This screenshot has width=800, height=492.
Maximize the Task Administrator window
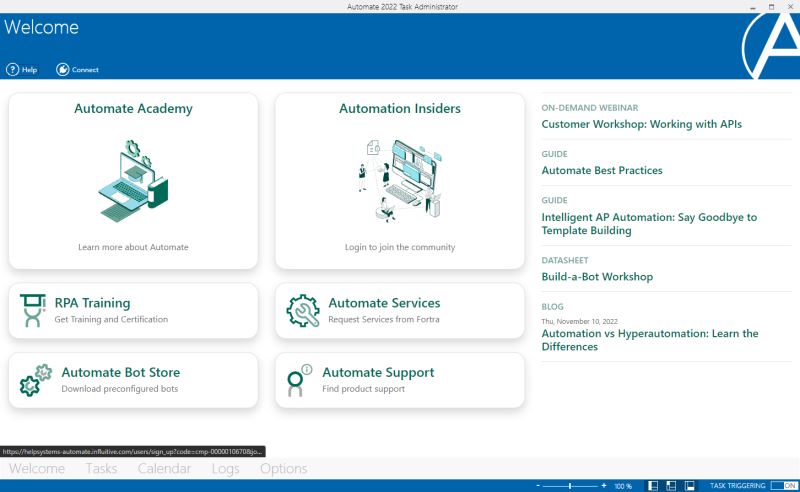(771, 7)
